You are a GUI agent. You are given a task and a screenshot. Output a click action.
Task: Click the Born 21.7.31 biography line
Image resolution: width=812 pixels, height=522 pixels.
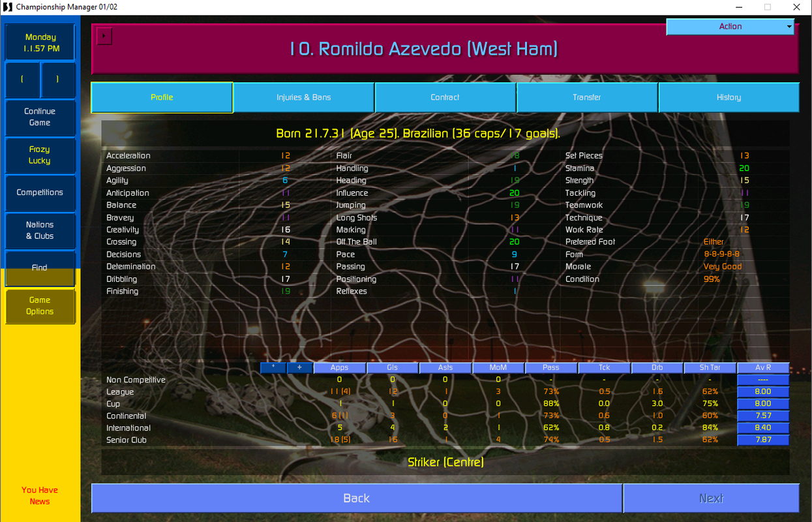pyautogui.click(x=418, y=133)
